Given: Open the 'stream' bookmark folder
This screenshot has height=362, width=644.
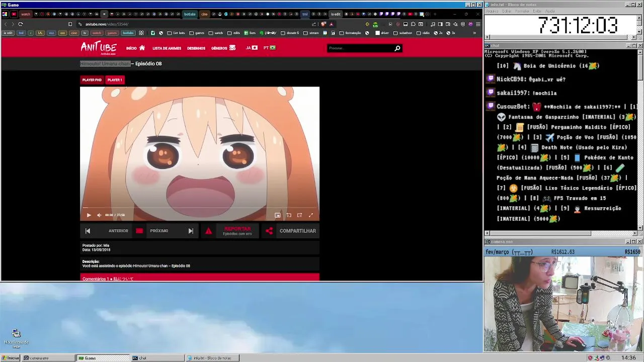Looking at the screenshot, I should (x=311, y=33).
